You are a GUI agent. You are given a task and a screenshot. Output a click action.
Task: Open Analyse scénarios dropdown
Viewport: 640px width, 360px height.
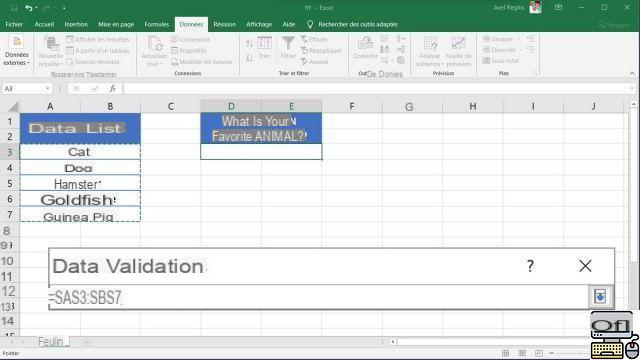pos(429,51)
